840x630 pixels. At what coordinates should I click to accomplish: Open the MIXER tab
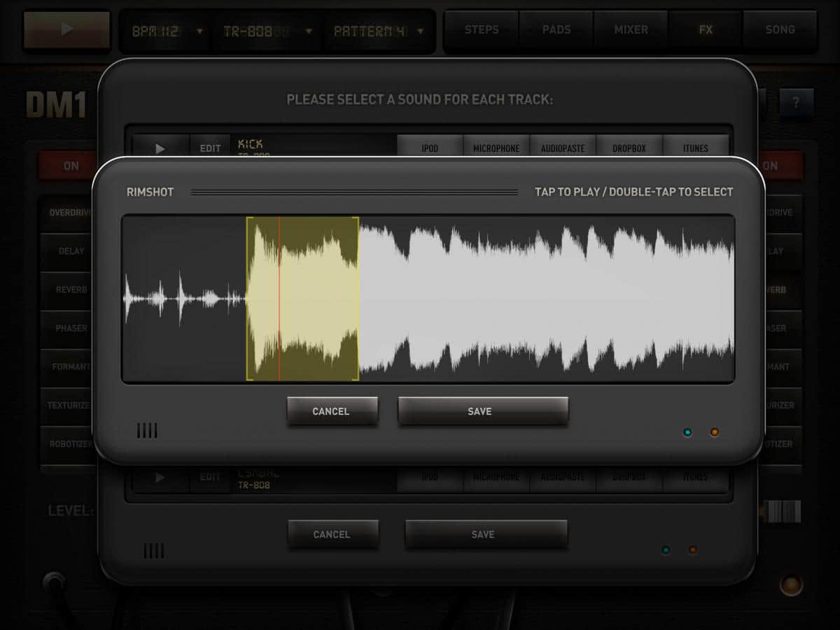[x=631, y=30]
